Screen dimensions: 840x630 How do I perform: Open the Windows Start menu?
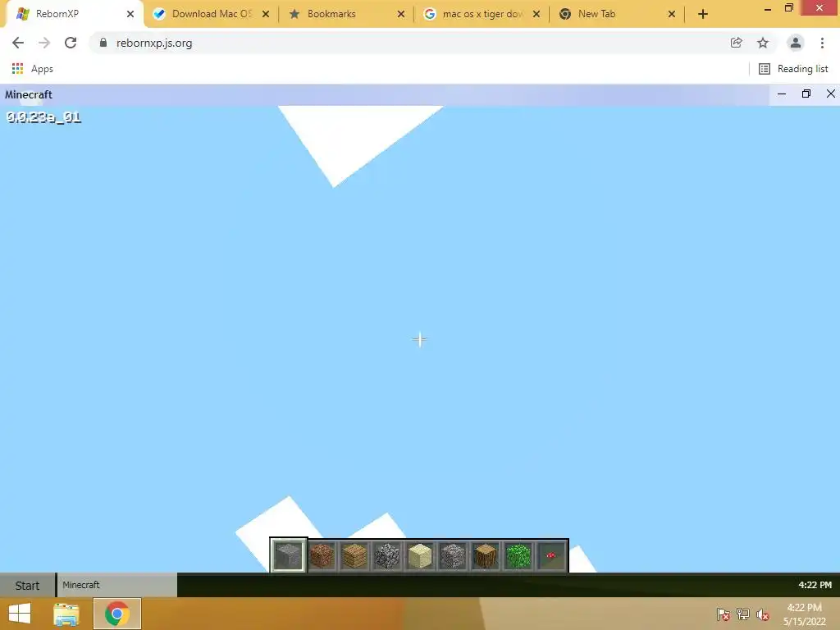click(x=20, y=614)
